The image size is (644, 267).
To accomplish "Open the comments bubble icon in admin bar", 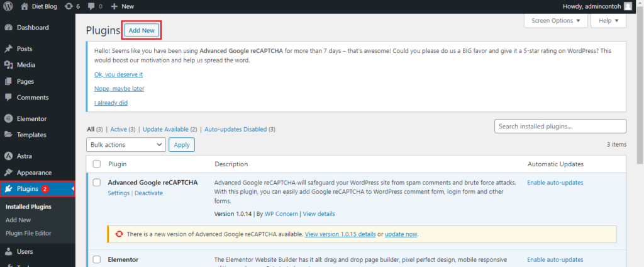I will click(x=91, y=6).
